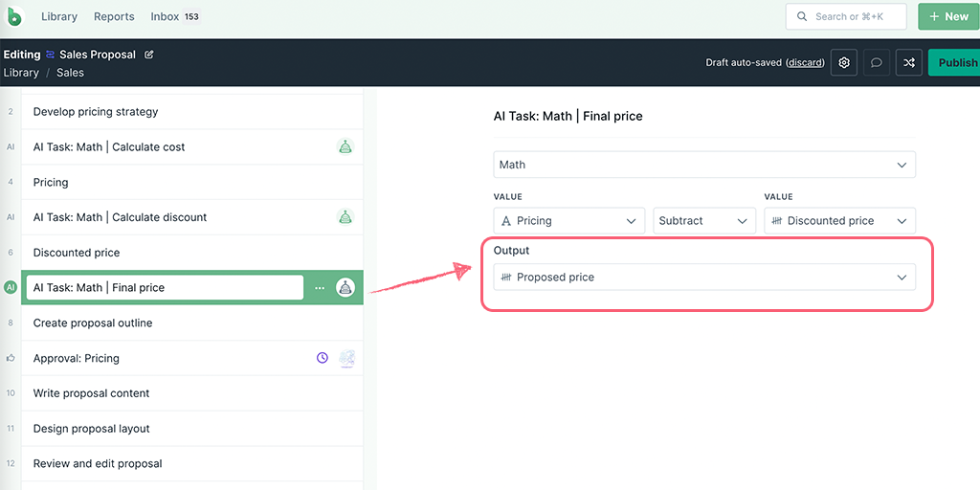This screenshot has height=490, width=980.
Task: Click the clock icon on Approval: Pricing
Action: coord(323,358)
